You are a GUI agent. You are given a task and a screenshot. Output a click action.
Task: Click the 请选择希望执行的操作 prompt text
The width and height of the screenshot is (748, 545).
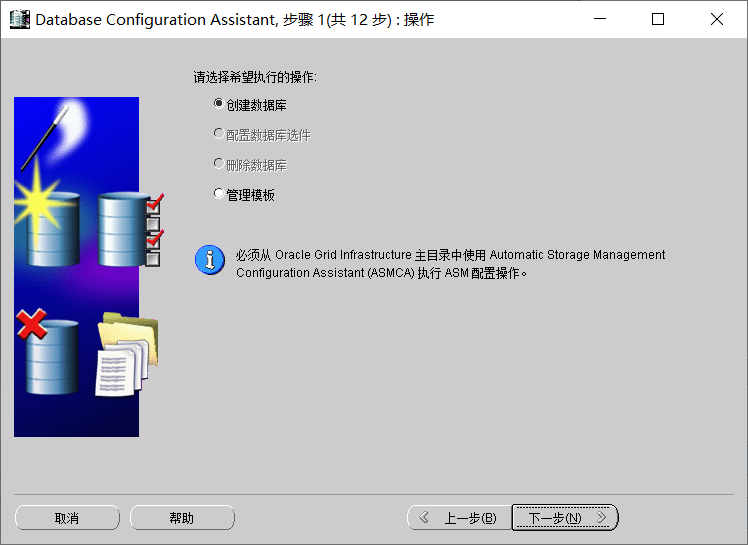(255, 77)
